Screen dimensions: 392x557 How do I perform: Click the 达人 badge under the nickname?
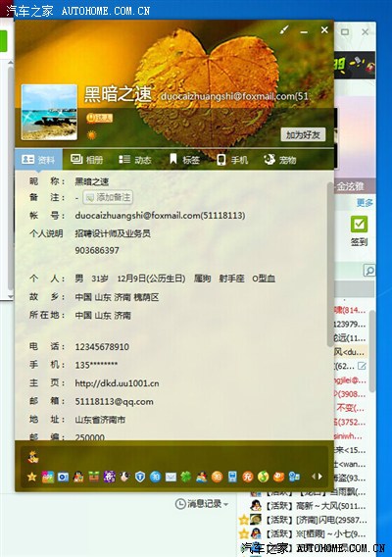point(100,119)
